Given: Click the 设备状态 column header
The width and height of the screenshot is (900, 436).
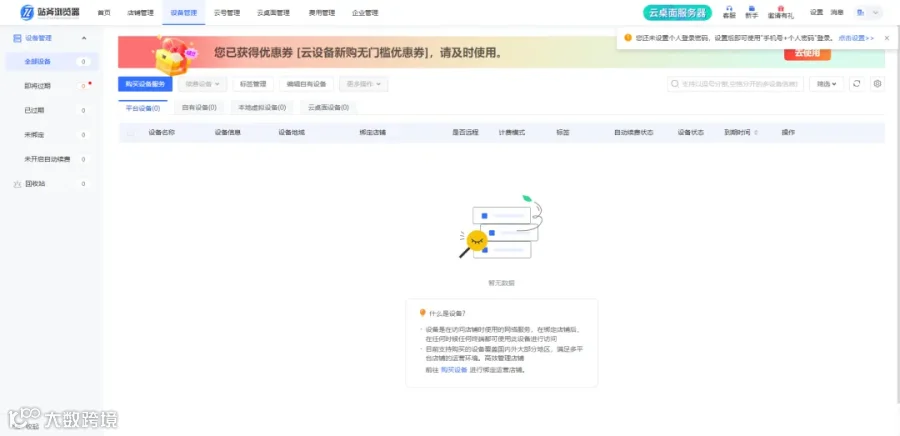Looking at the screenshot, I should coord(690,133).
